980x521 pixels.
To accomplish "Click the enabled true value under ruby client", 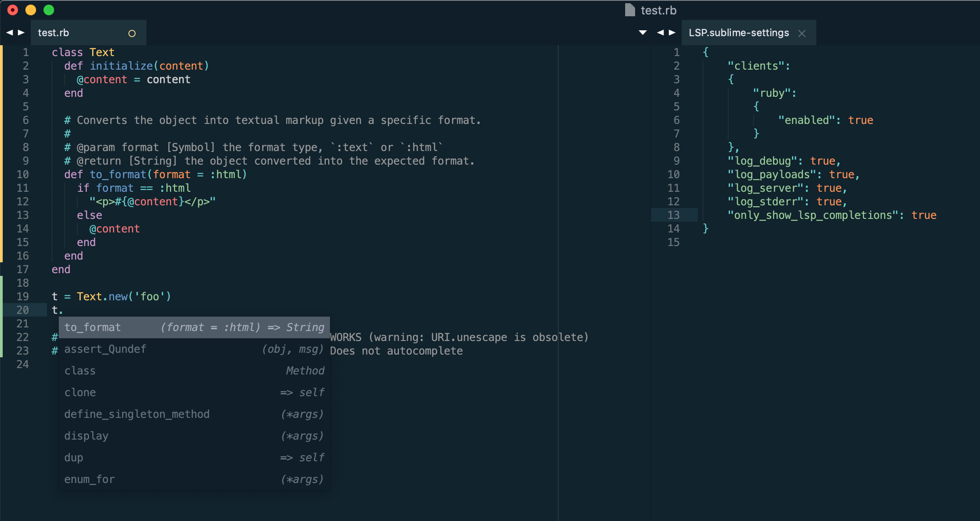I will click(860, 120).
